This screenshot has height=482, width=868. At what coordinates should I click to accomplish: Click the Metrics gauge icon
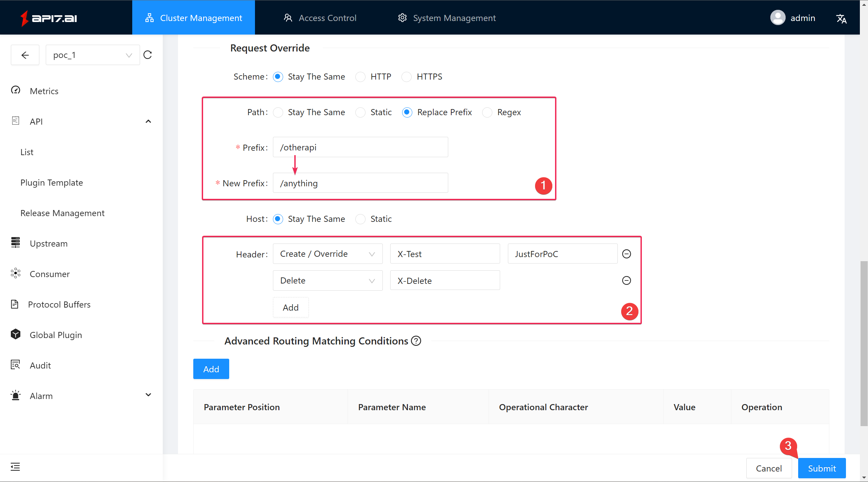tap(16, 90)
